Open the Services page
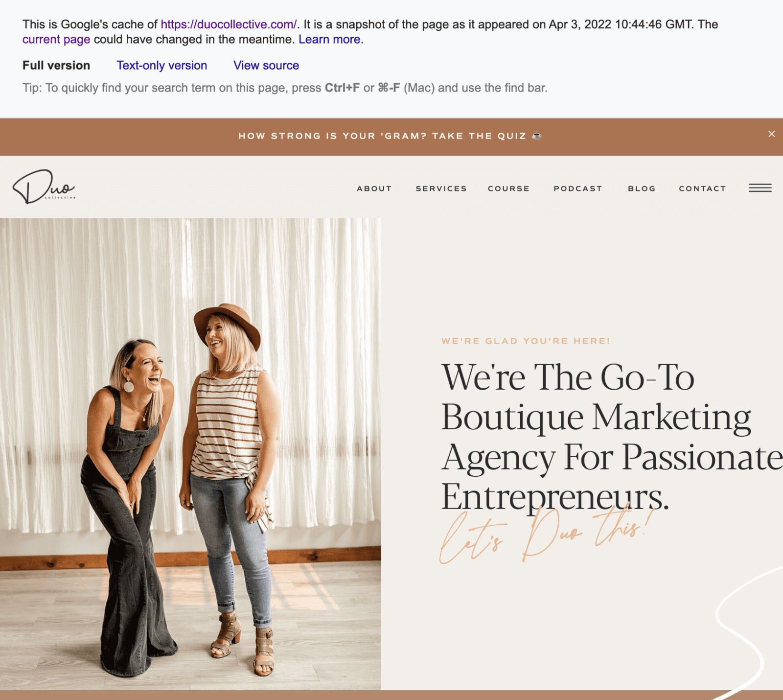This screenshot has height=700, width=783. click(440, 188)
